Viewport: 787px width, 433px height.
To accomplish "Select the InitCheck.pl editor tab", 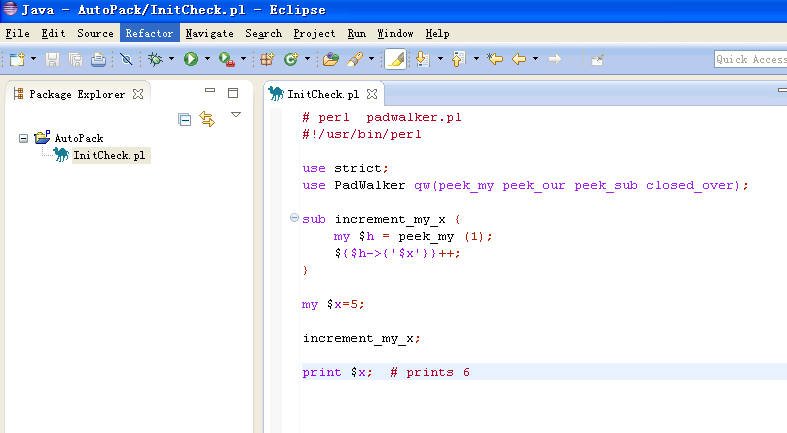I will 323,94.
